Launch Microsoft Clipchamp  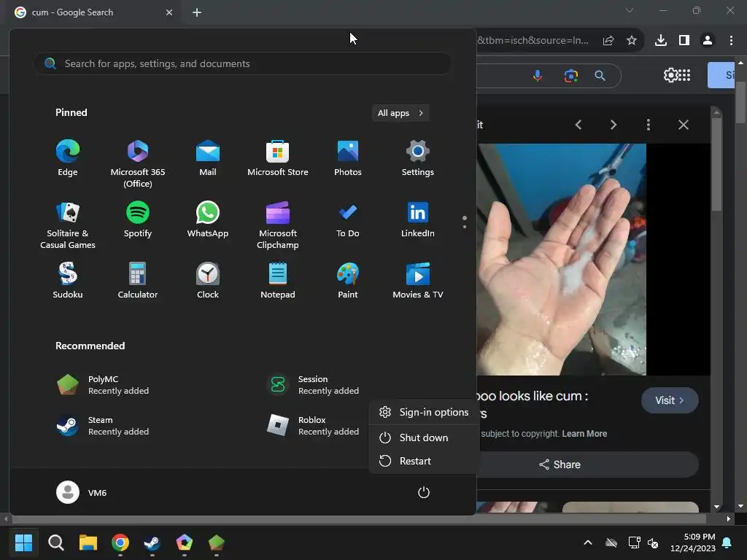click(x=278, y=225)
